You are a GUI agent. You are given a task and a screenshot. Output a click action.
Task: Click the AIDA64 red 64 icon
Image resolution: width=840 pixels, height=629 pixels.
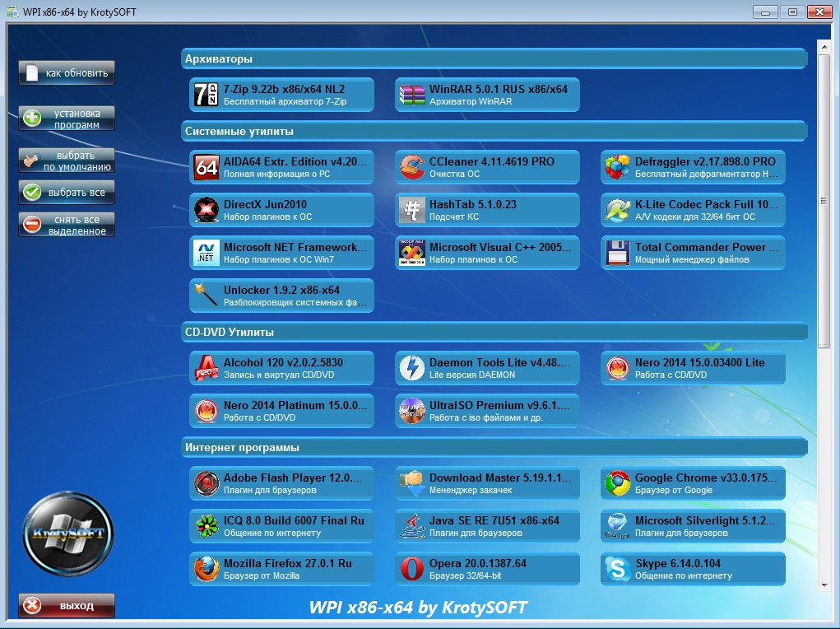click(x=207, y=167)
